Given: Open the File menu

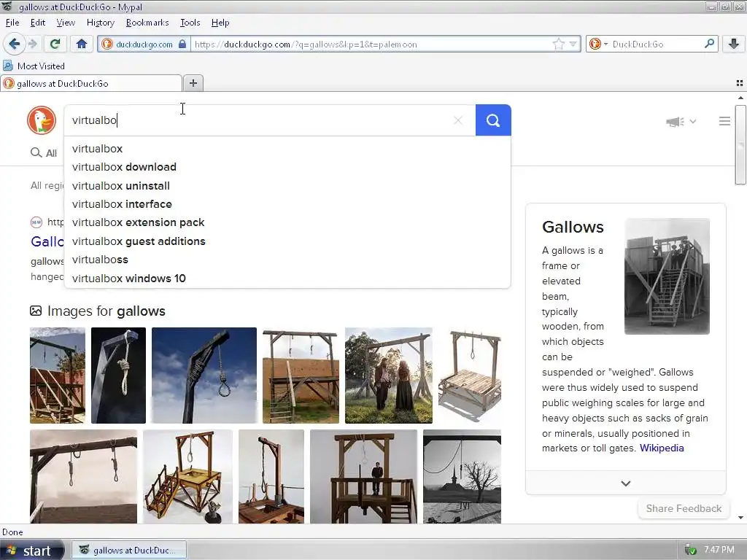Looking at the screenshot, I should [12, 23].
